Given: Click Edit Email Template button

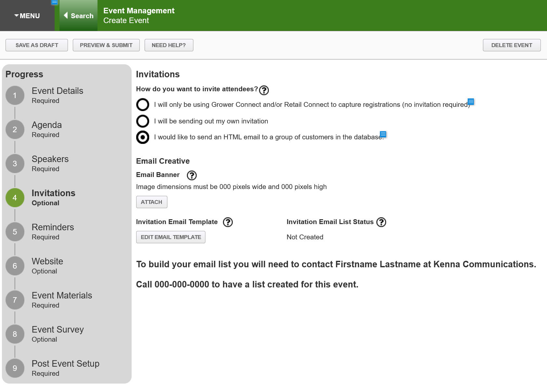Looking at the screenshot, I should 171,237.
